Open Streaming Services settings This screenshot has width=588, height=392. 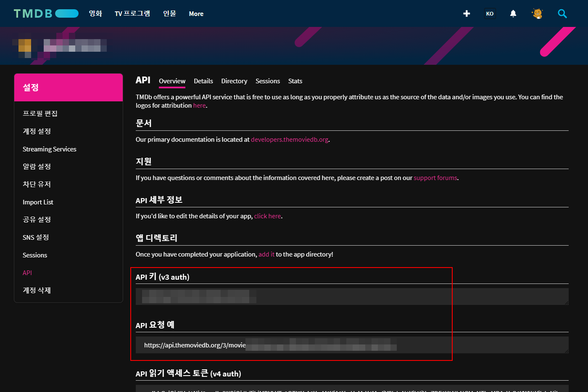tap(50, 149)
